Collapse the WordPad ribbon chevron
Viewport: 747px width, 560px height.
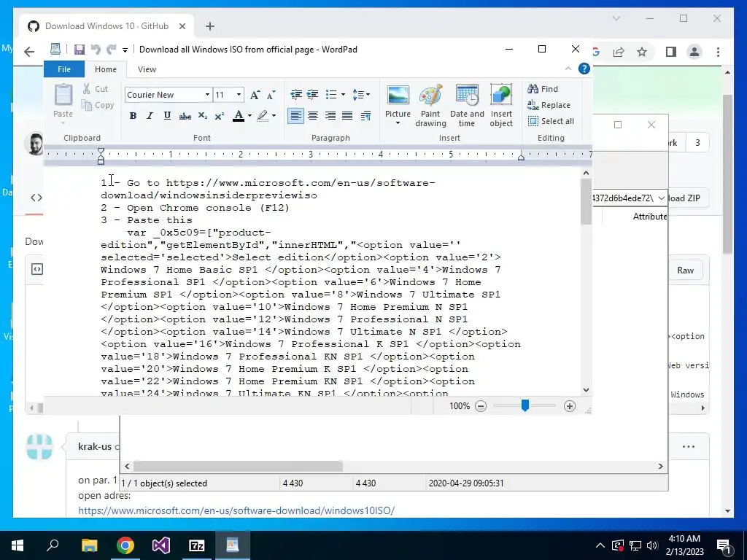[568, 69]
